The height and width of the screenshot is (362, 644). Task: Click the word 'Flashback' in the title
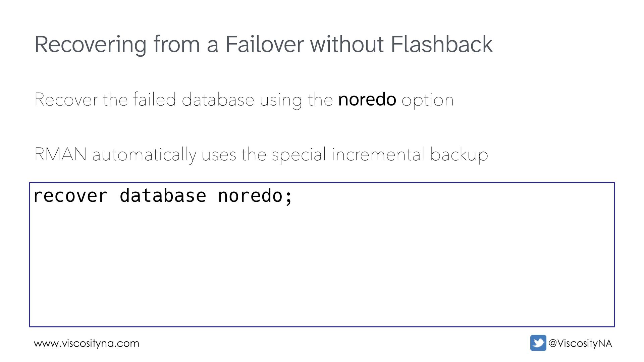click(x=441, y=44)
